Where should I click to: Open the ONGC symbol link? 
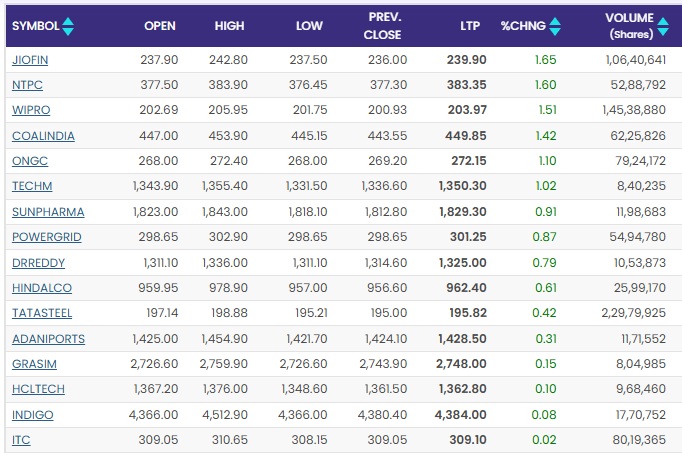29,161
